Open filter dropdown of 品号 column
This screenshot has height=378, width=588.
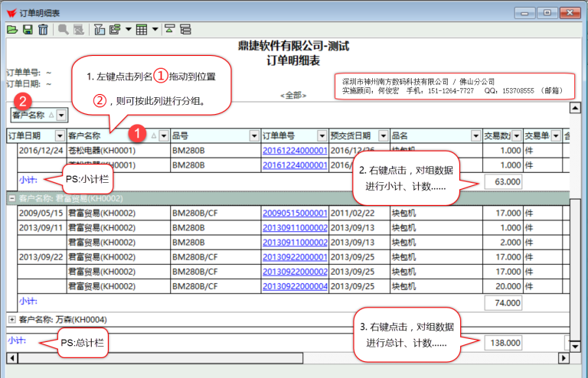(254, 135)
